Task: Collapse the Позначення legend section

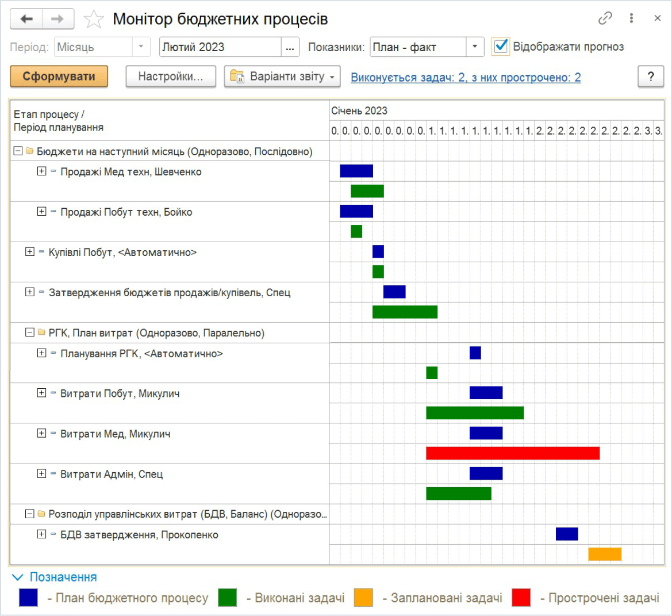Action: pyautogui.click(x=18, y=577)
